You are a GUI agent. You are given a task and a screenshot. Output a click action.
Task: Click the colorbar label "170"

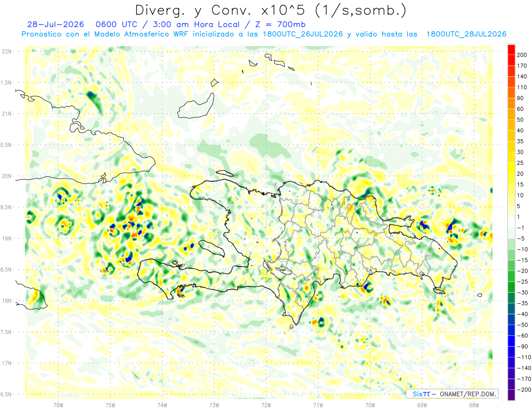523,66
